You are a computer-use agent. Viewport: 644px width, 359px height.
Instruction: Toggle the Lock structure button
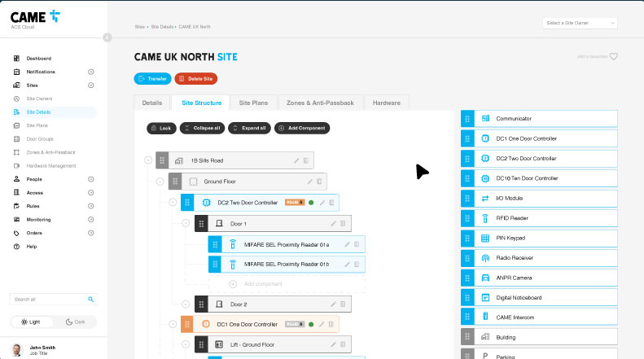pos(160,128)
